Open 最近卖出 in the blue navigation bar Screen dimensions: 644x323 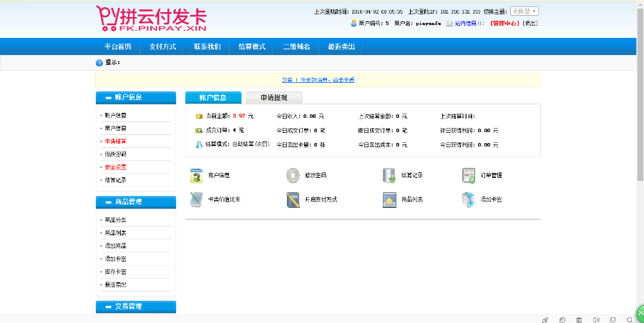pyautogui.click(x=341, y=46)
